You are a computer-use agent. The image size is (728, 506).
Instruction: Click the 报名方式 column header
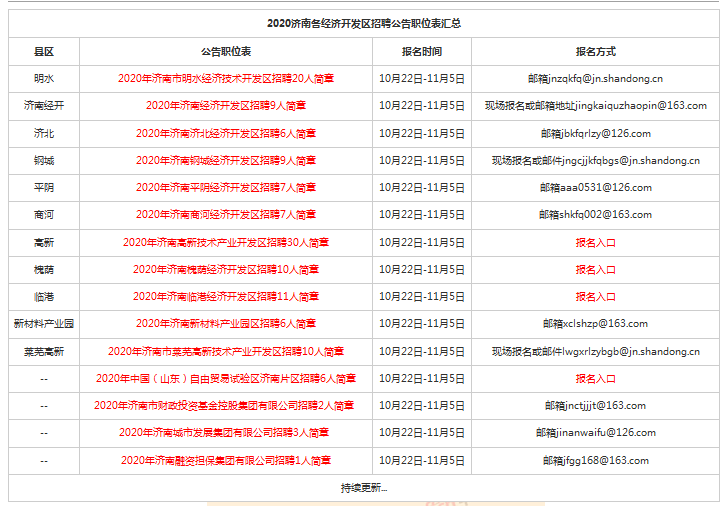(x=595, y=52)
